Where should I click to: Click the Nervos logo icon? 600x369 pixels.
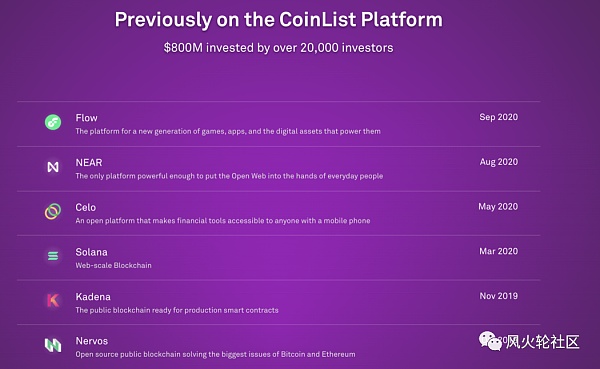coord(53,345)
